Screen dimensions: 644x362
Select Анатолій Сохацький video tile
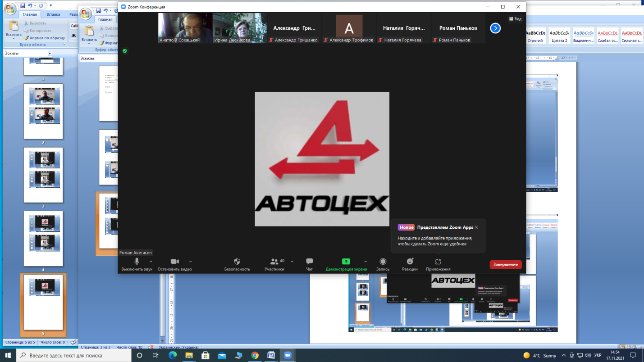[x=185, y=28]
